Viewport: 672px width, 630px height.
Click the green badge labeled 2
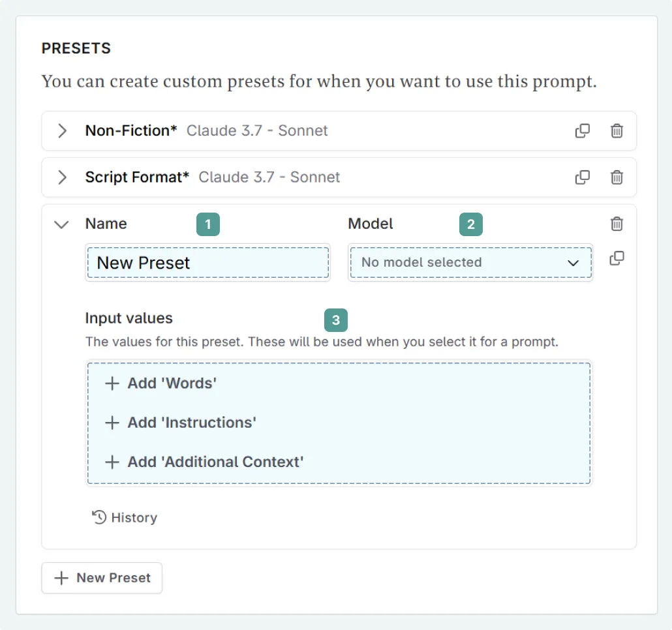[471, 224]
